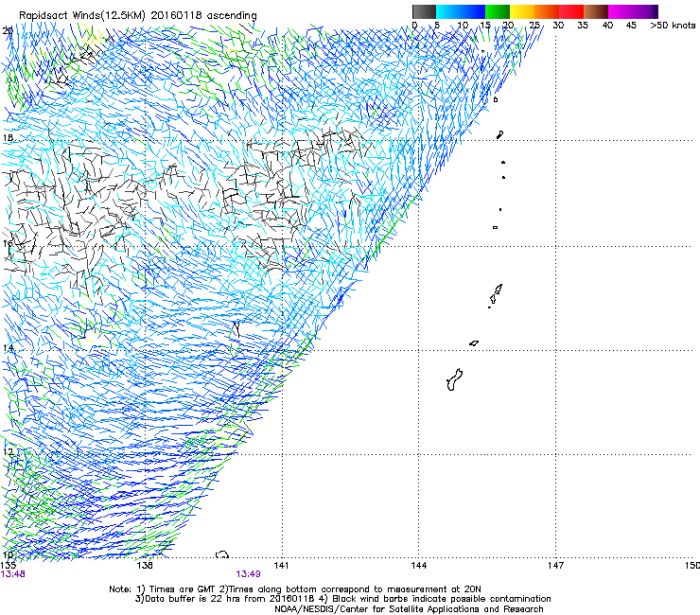Click the Guam island outline
The height and width of the screenshot is (615, 700).
(454, 379)
